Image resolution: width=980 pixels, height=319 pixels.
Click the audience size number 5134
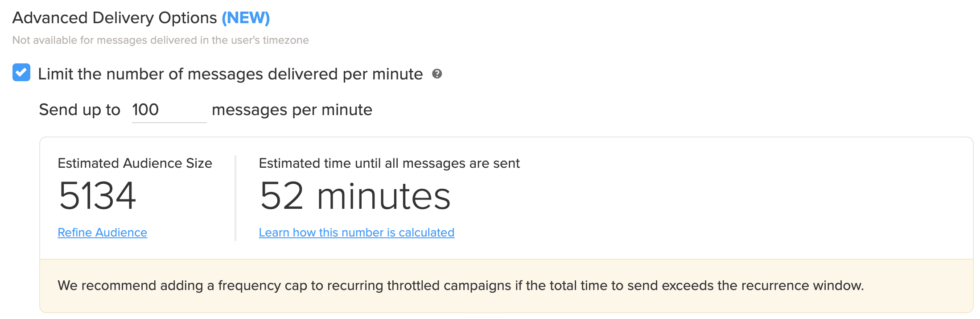[97, 196]
